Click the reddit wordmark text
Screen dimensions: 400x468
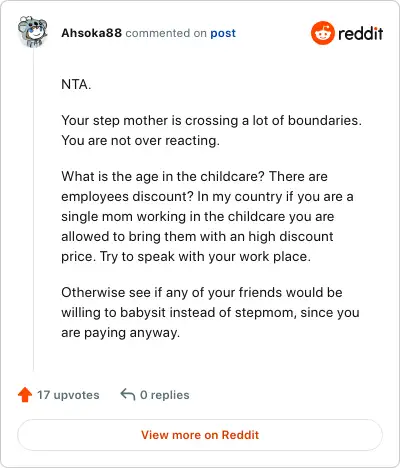(x=360, y=33)
